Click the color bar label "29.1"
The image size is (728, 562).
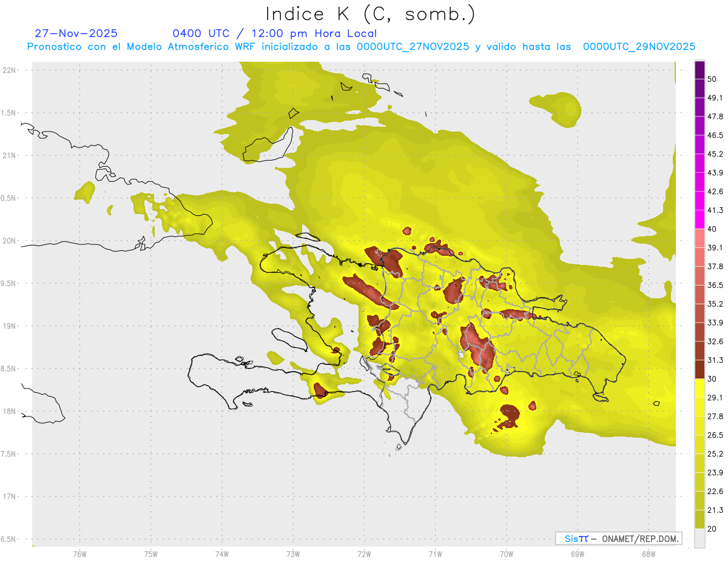[x=715, y=397]
